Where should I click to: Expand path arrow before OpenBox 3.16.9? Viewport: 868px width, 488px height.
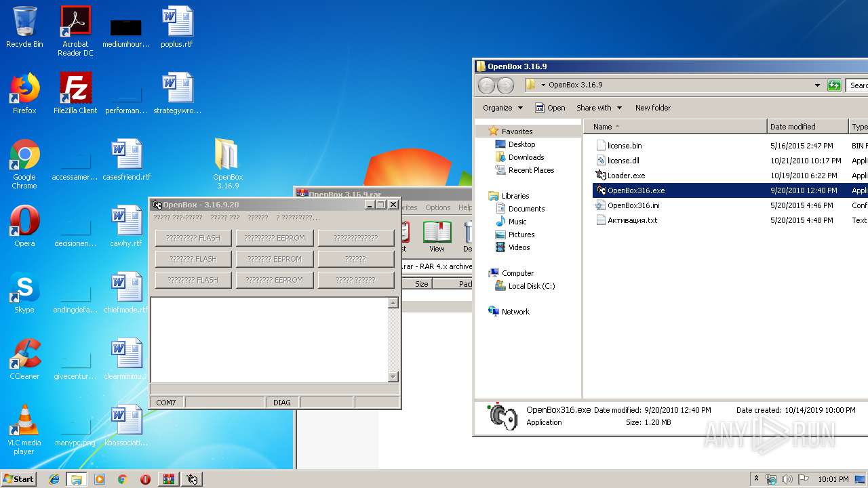543,85
